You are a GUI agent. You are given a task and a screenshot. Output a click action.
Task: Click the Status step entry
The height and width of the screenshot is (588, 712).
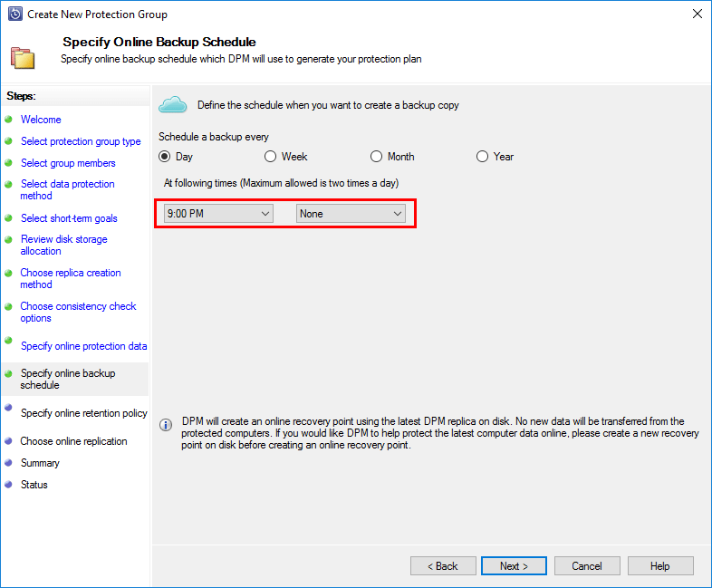coord(34,485)
